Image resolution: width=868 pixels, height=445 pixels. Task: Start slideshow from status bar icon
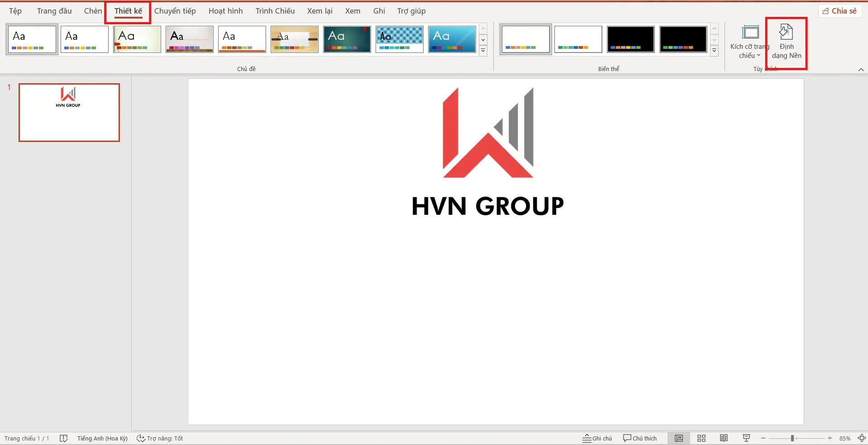746,438
